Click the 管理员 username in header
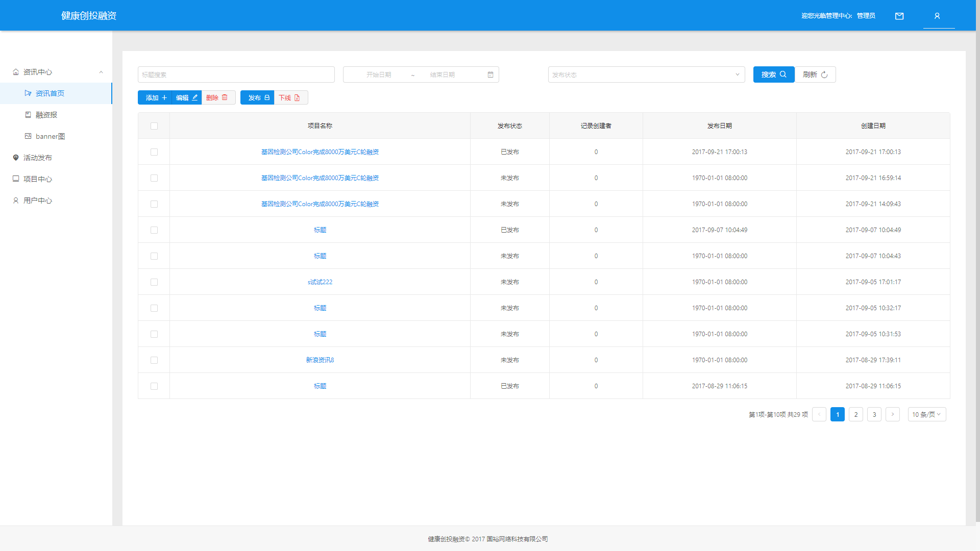Viewport: 980px width, 551px height. click(x=866, y=16)
